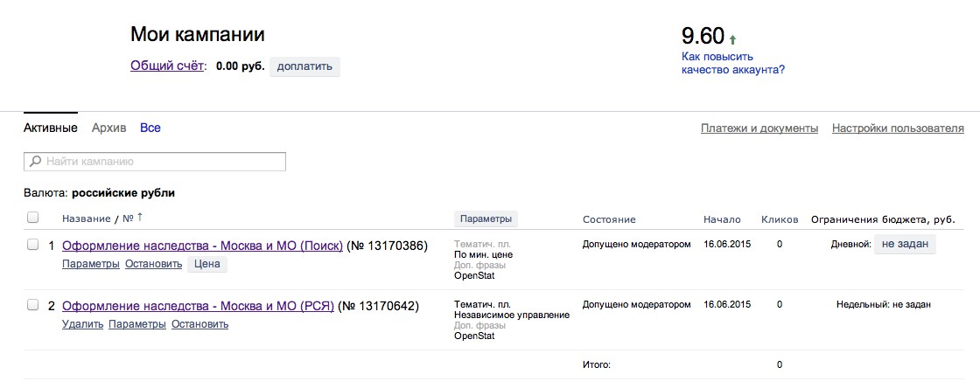This screenshot has height=388, width=980.
Task: Check the box for campaign № 13170642
Action: point(33,305)
